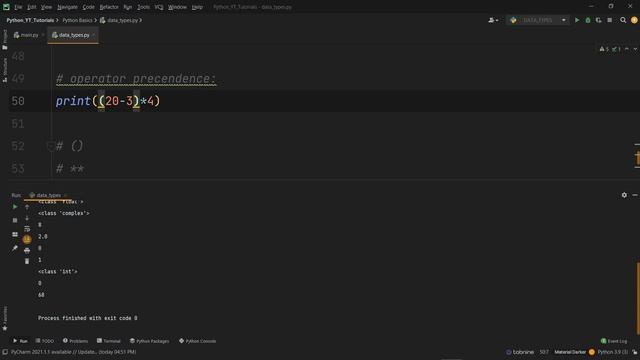
Task: Open the Project tool window from the left sidebar
Action: (x=4, y=40)
